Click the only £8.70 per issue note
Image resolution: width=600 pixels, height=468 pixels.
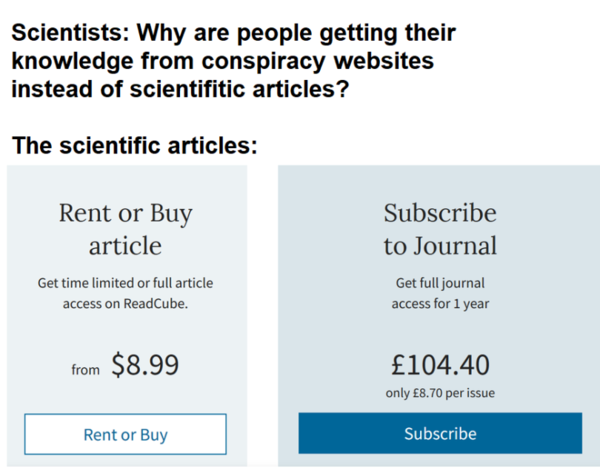tap(440, 393)
